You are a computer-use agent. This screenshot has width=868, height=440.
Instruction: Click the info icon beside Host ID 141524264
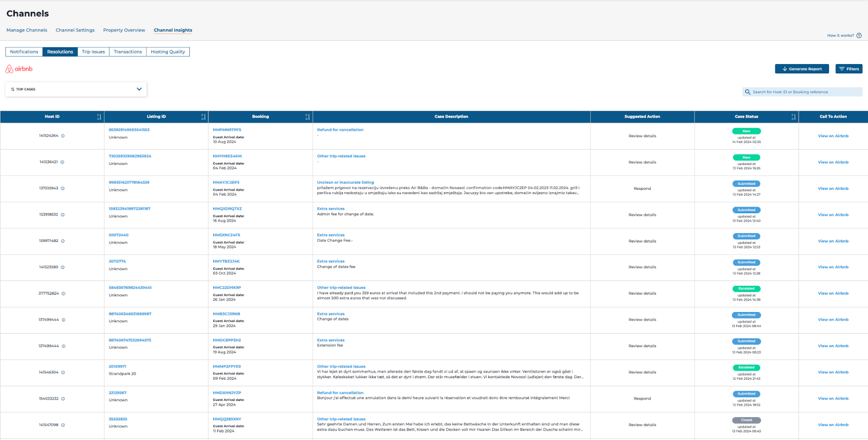coord(63,136)
